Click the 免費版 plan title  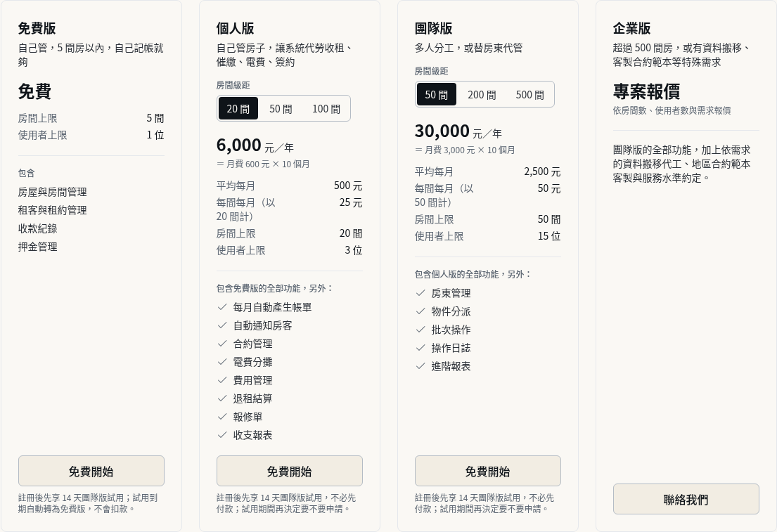(x=37, y=28)
